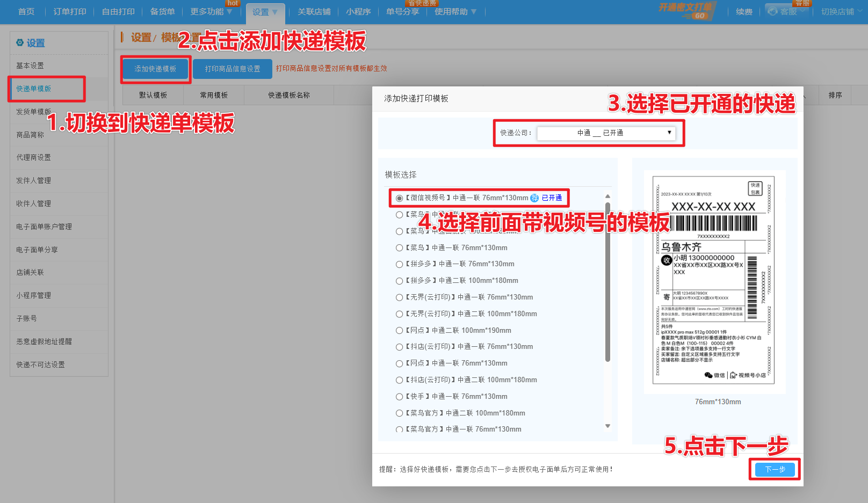Open 发件人管理 in the sidebar
Viewport: 868px width, 503px height.
point(59,180)
